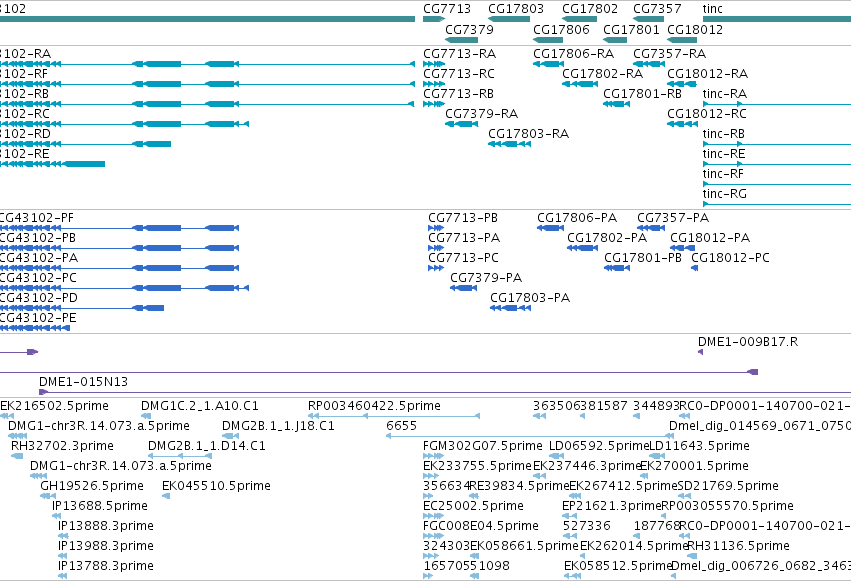Open transcript CG17802-RA
Viewport: 851px width, 581px height.
pos(602,74)
